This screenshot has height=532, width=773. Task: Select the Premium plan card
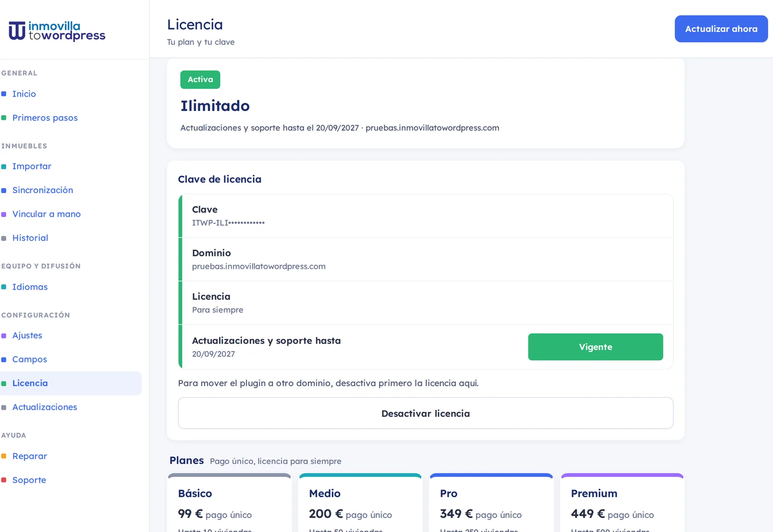622,503
